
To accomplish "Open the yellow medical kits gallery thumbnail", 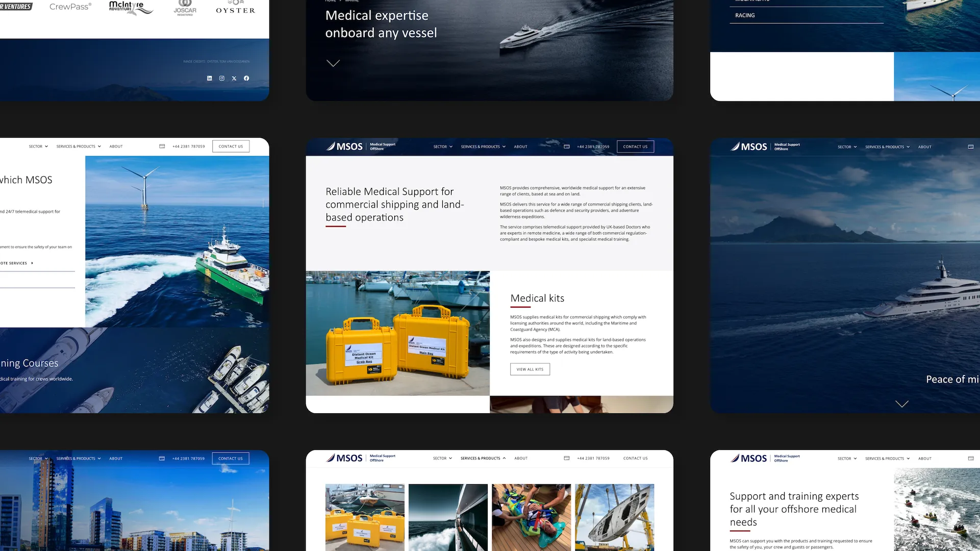I will pos(365,517).
